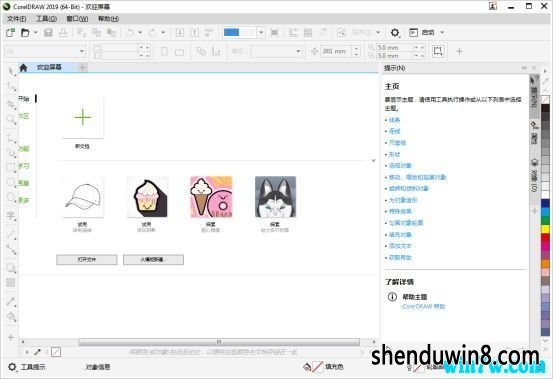This screenshot has height=379, width=553.
Task: Select the Shape tool in toolbox
Action: (x=11, y=87)
